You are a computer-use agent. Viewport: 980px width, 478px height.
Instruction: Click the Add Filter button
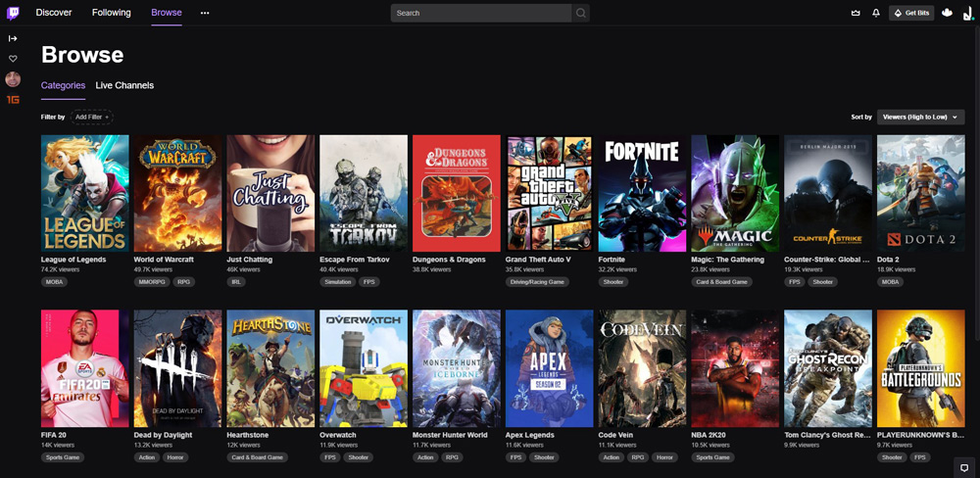[92, 117]
